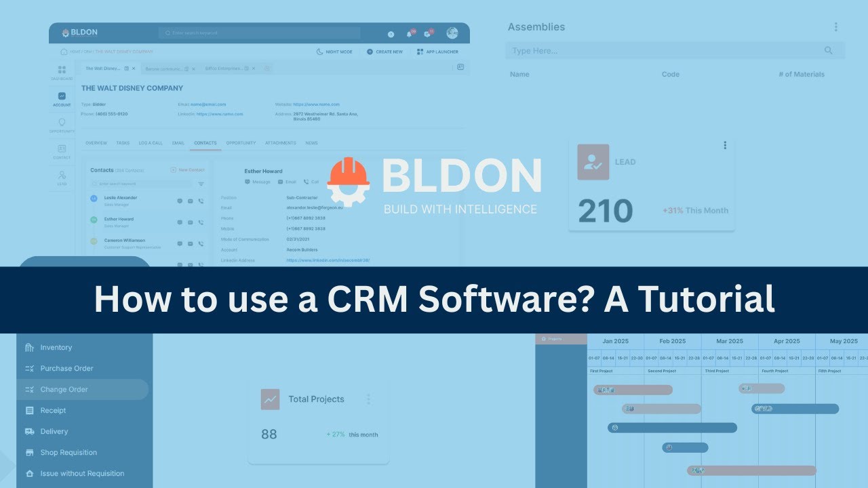
Task: Open Esther Howard's LinkedIn address link
Action: click(x=328, y=260)
